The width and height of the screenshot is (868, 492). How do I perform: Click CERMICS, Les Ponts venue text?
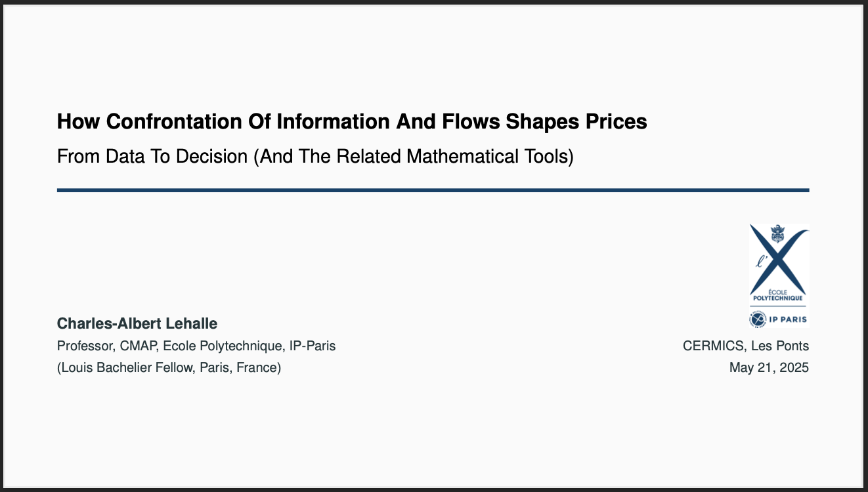click(x=746, y=346)
